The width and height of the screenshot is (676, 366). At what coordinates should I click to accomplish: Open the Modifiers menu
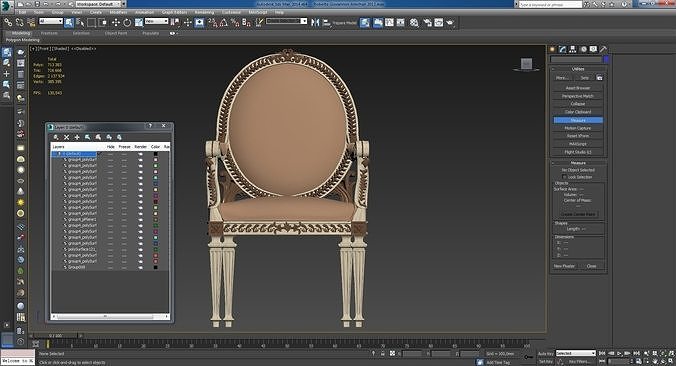point(118,13)
